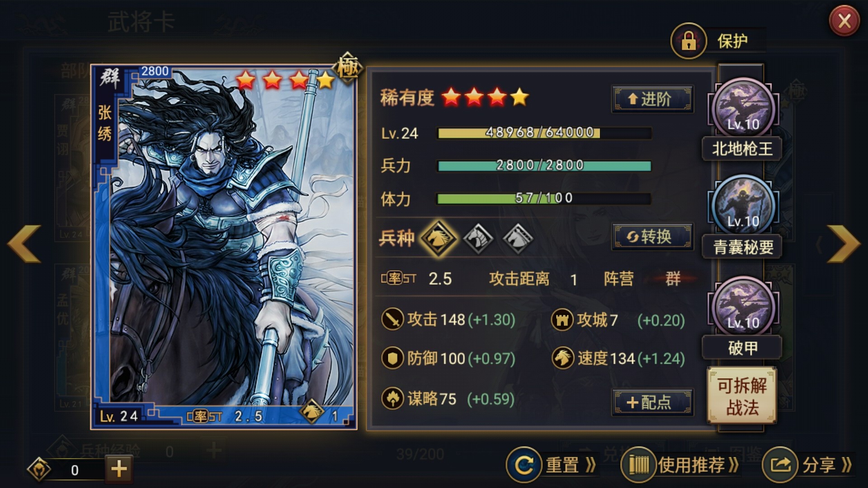Open the 北地枪王 skill icon
Screen dimensions: 868x488
(x=743, y=108)
